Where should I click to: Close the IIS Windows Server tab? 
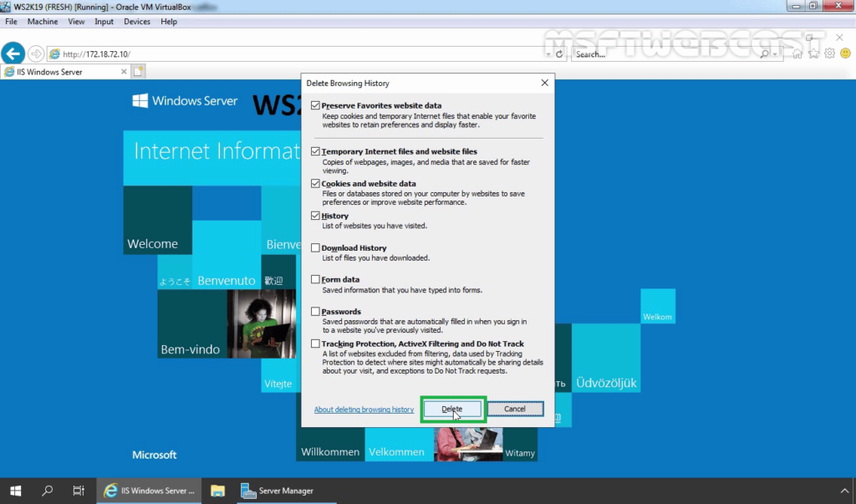(x=124, y=72)
